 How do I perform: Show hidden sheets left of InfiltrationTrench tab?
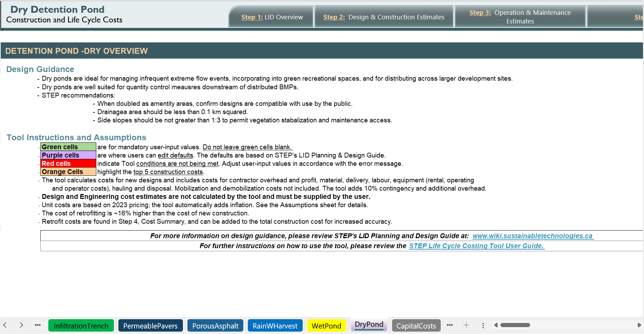pyautogui.click(x=38, y=325)
